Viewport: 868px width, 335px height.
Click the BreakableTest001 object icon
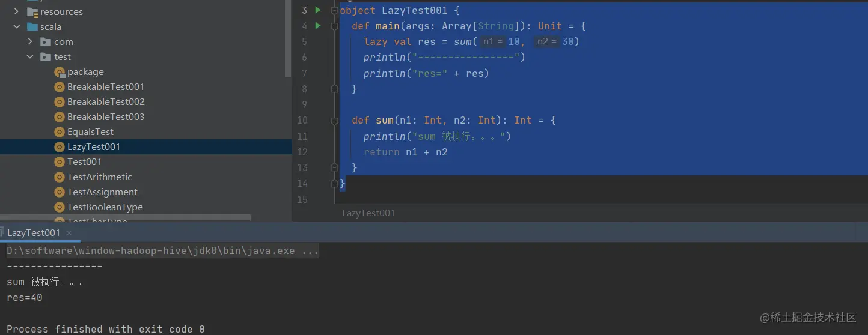59,87
